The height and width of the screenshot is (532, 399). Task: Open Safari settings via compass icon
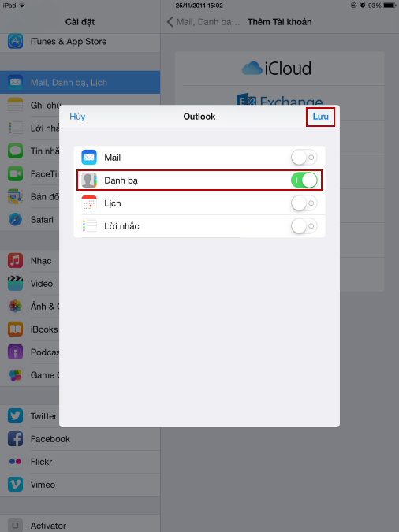15,220
